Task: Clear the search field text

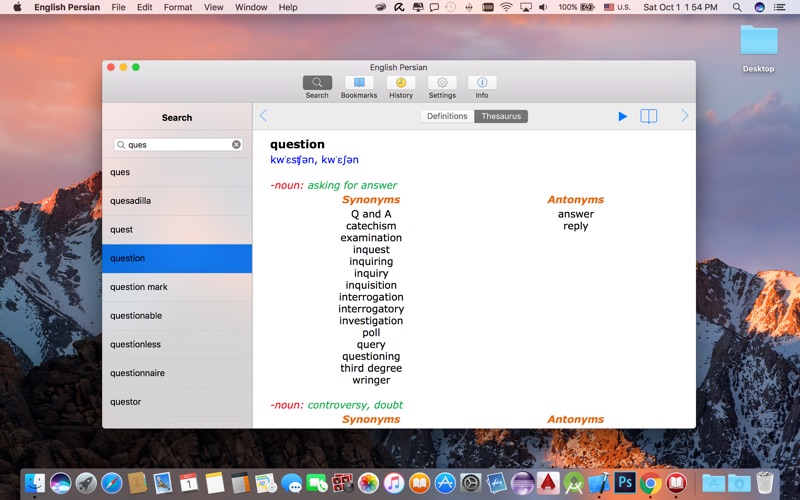Action: click(x=236, y=144)
